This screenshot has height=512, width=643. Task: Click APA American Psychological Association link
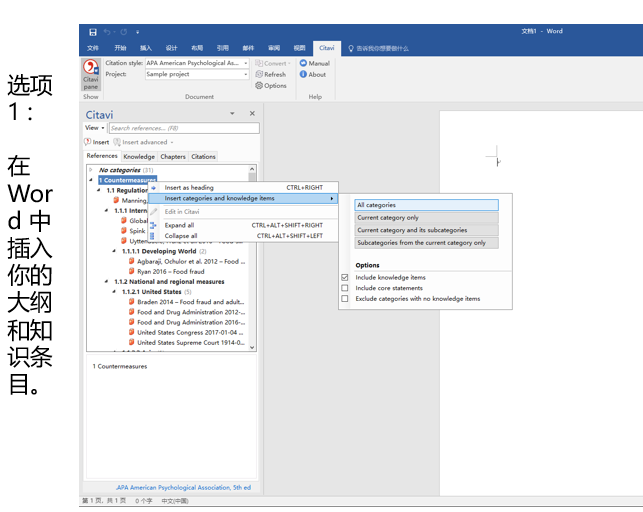pos(183,488)
